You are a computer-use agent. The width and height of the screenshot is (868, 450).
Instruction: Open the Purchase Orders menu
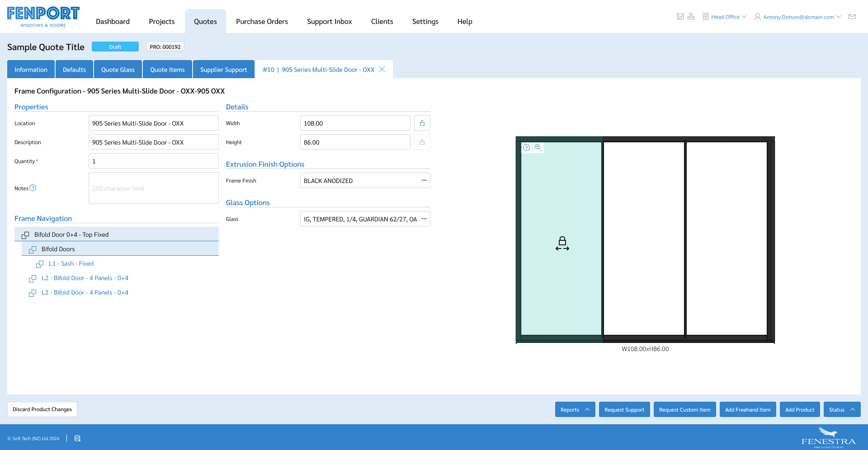262,21
